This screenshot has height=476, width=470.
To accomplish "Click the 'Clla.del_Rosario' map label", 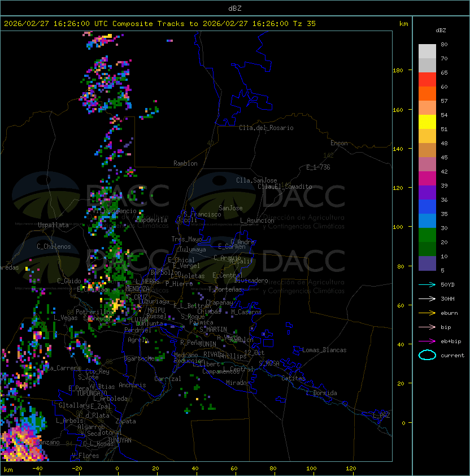I will [266, 128].
